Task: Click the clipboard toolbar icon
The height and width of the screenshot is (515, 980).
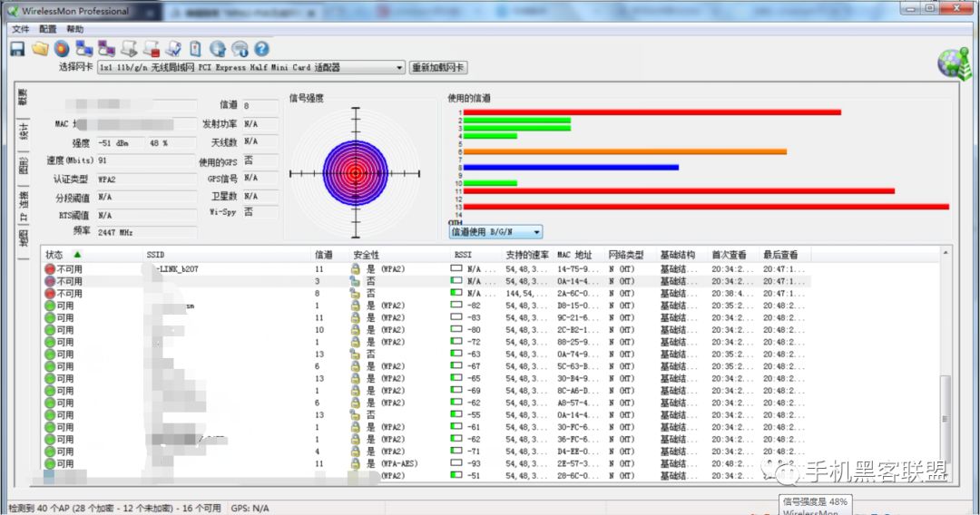Action: 195,49
